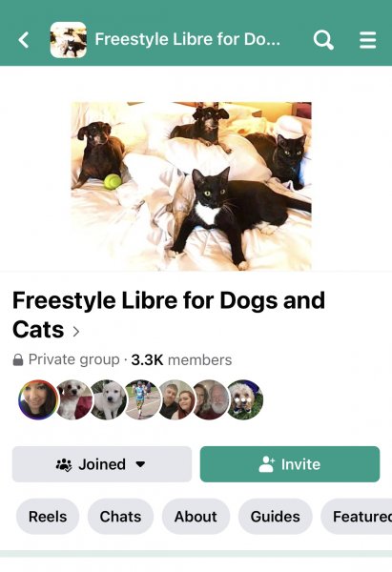View the 3.3K members list
The height and width of the screenshot is (572, 392).
[x=181, y=359]
